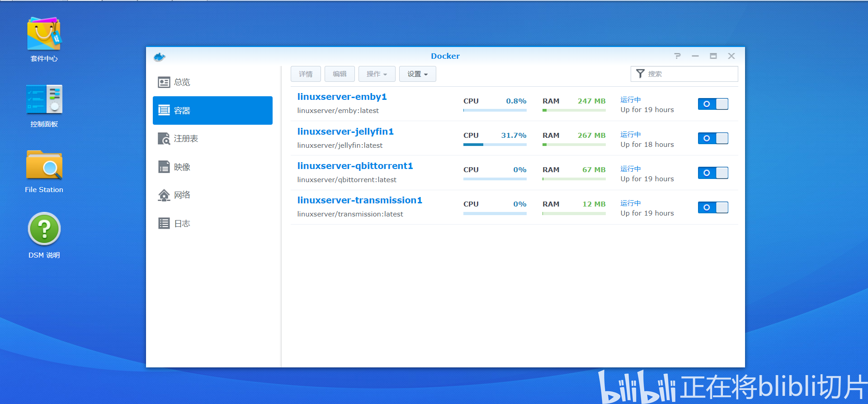Click the RAM usage bar for linuxserver-transmission1
Viewport: 868px width, 404px height.
point(574,213)
